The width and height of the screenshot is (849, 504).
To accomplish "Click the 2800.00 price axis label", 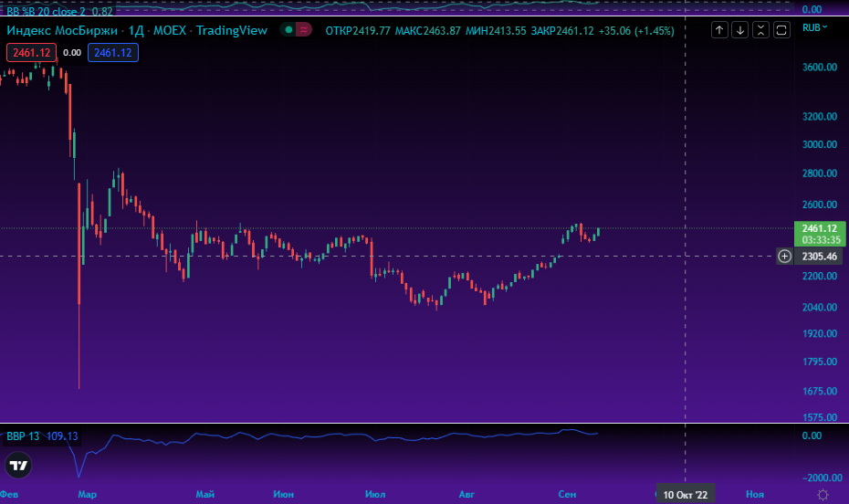I will click(x=819, y=173).
